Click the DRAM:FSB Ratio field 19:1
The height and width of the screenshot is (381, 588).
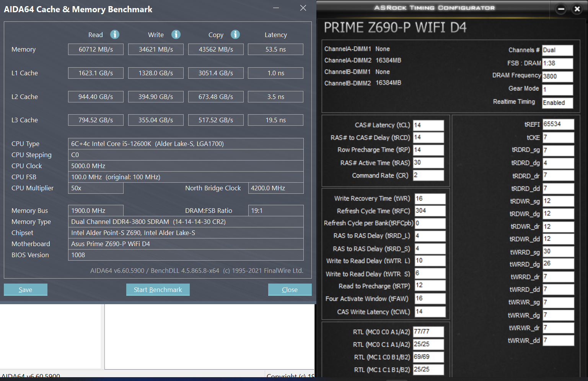point(276,211)
